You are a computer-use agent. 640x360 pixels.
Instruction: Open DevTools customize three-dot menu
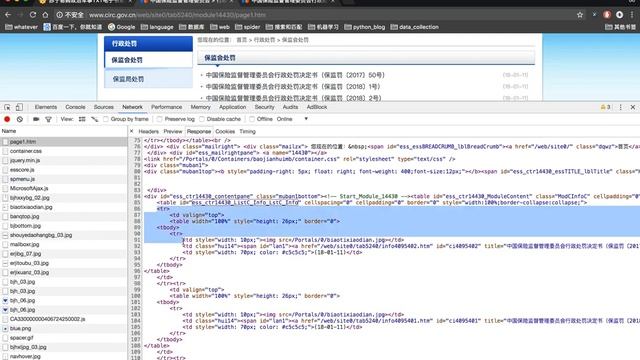tap(620, 107)
